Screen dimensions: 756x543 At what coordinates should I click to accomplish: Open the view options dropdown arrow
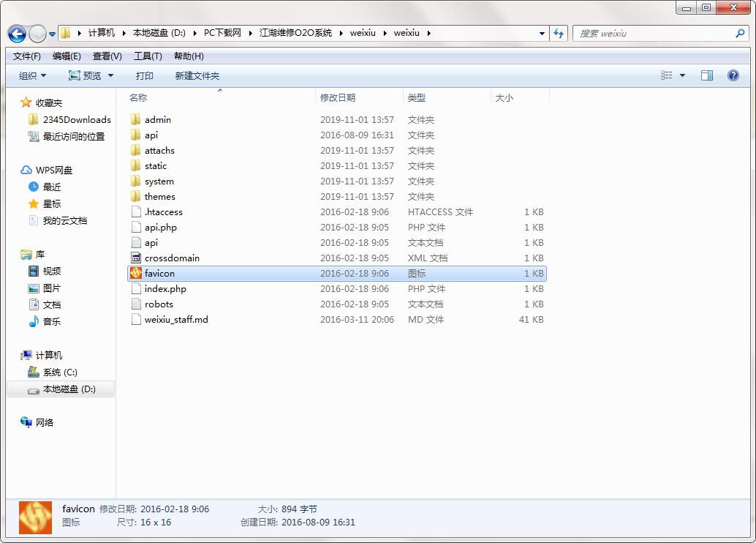pyautogui.click(x=682, y=75)
